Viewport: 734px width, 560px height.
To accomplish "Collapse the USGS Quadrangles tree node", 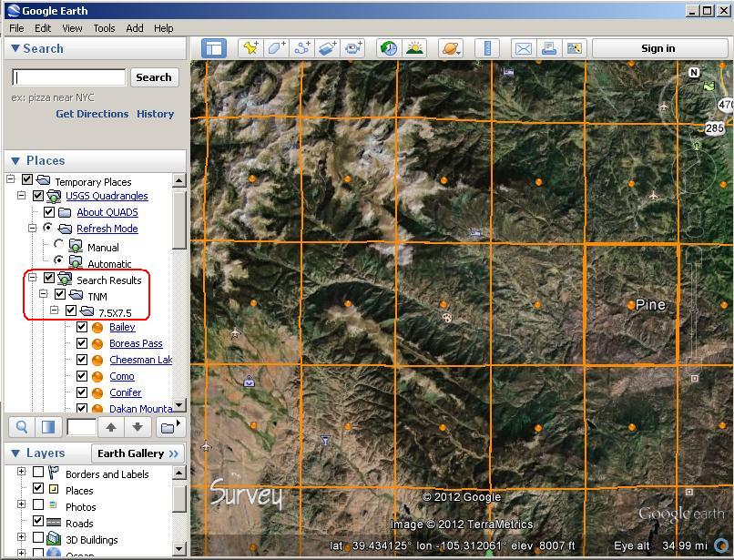I will (x=22, y=197).
